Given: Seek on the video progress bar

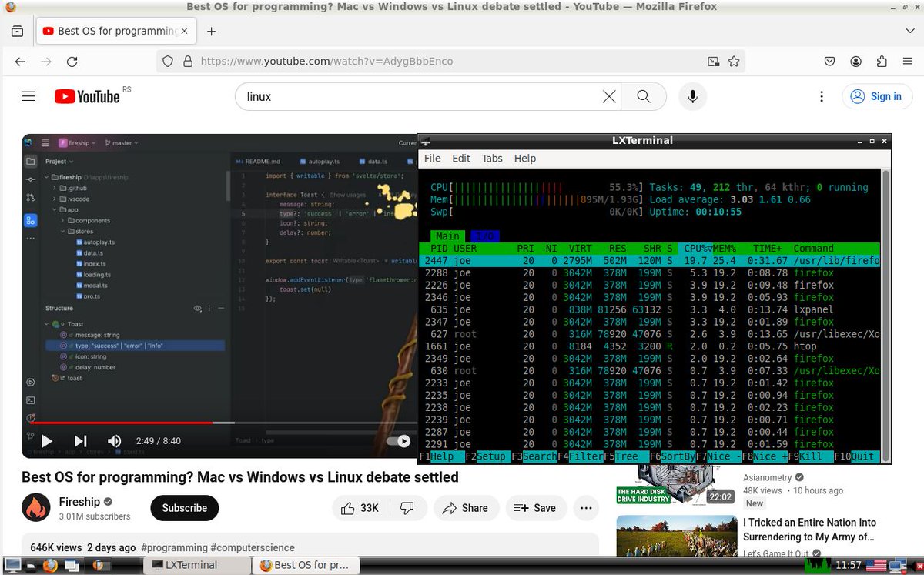Looking at the screenshot, I should (219, 423).
